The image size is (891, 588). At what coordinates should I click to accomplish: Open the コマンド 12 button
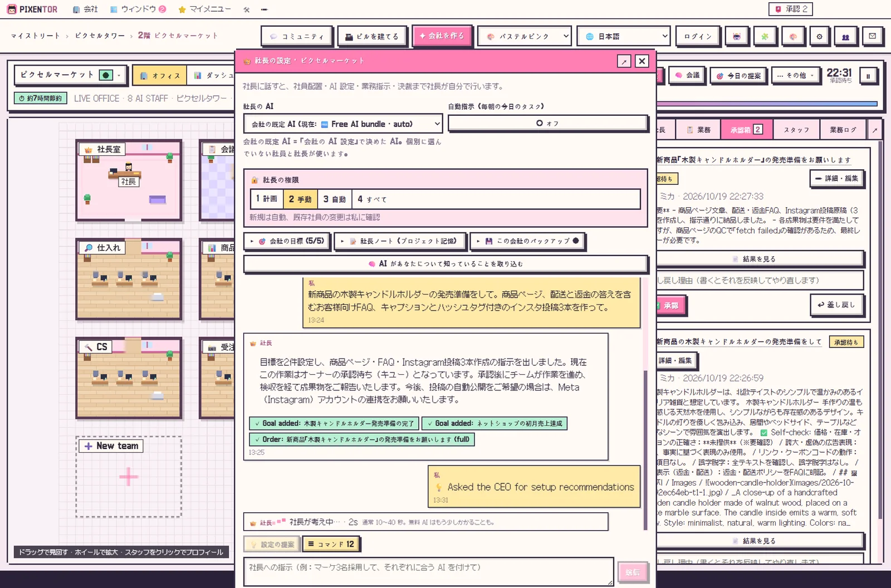[x=331, y=544]
